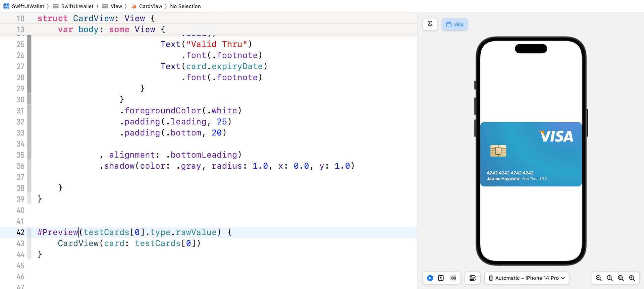Screen dimensions: 644x289
Task: Click line number 36 in the gutter
Action: pos(20,166)
